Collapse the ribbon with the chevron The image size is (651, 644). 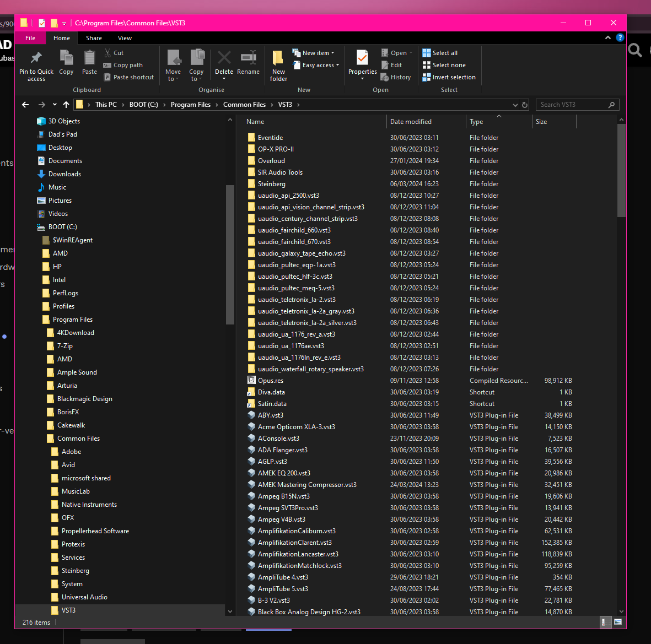608,38
